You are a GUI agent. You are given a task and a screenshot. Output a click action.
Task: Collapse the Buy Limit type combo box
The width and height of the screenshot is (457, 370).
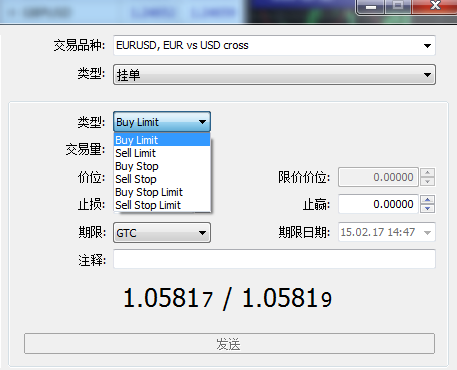pos(162,122)
